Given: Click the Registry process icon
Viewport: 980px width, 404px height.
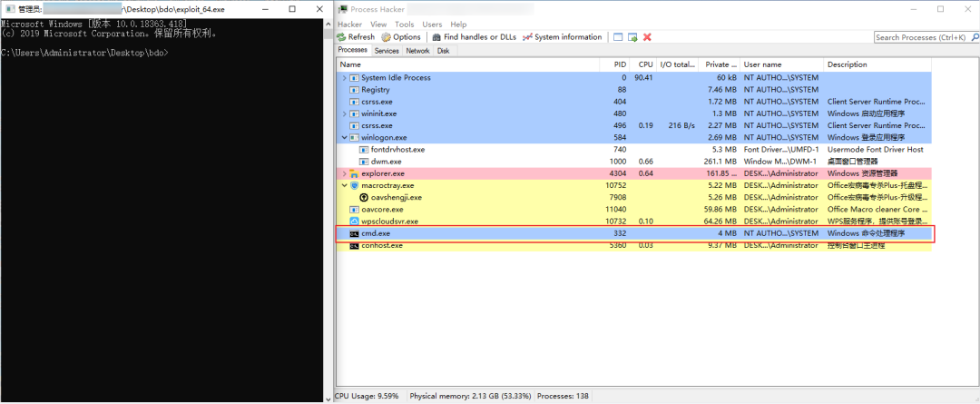Looking at the screenshot, I should tap(355, 90).
